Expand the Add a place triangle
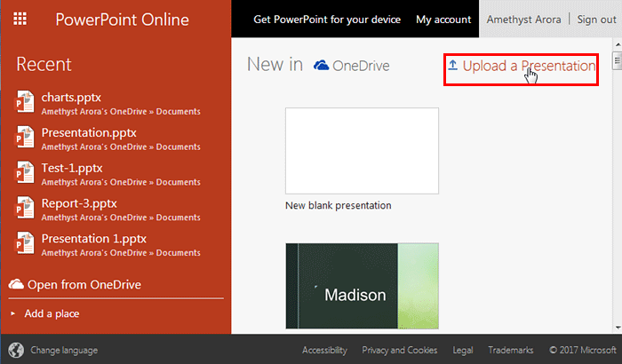This screenshot has width=622, height=364. click(13, 313)
